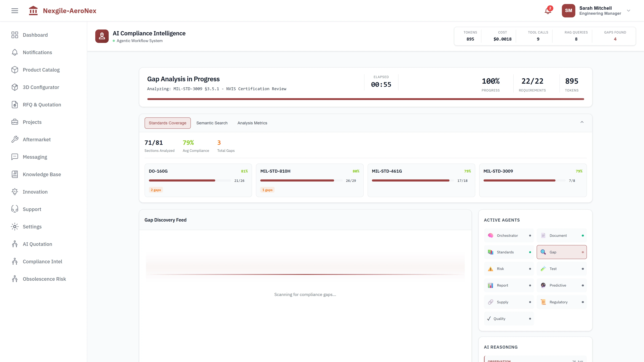Open RFQ & Quotation from the sidebar

(42, 104)
